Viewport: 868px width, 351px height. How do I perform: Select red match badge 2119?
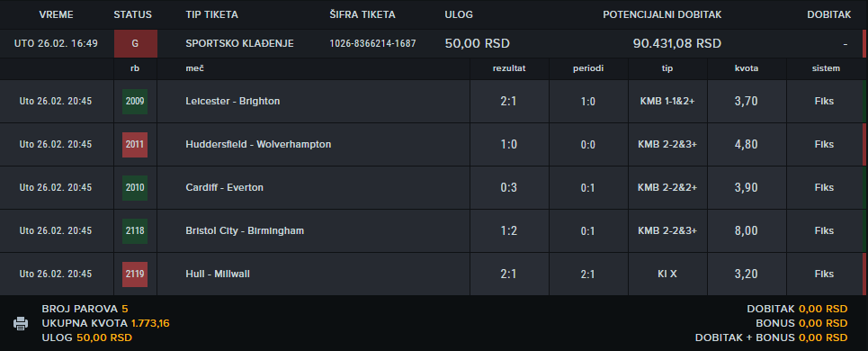(x=135, y=274)
